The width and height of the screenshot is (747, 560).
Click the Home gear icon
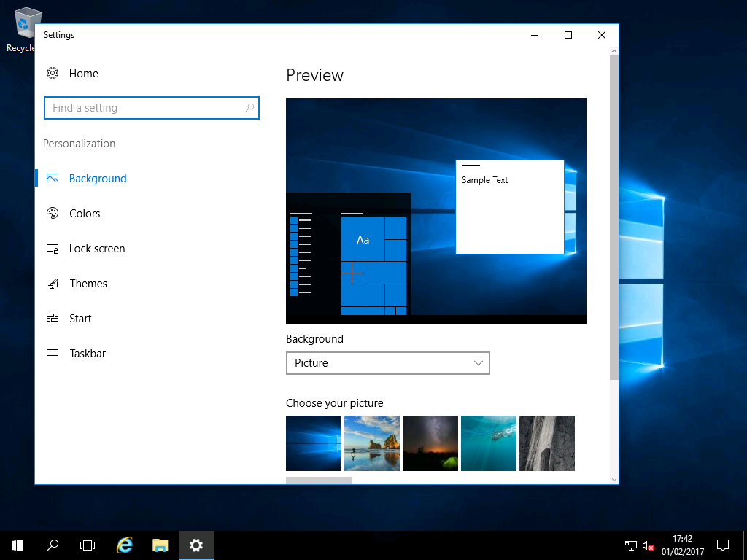pyautogui.click(x=53, y=73)
